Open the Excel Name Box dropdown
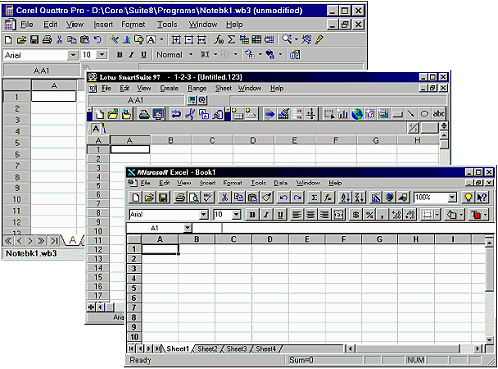Screen dimensions: 498x369 187,228
